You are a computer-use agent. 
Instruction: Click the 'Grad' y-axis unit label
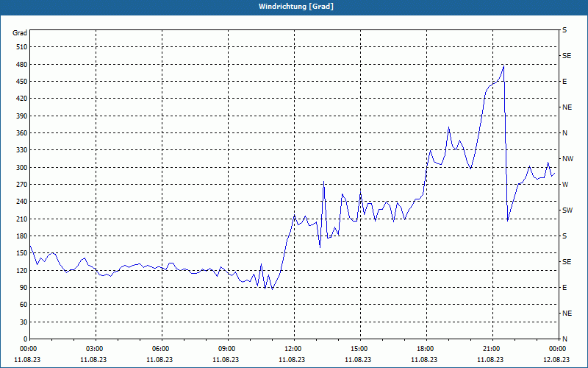20,33
